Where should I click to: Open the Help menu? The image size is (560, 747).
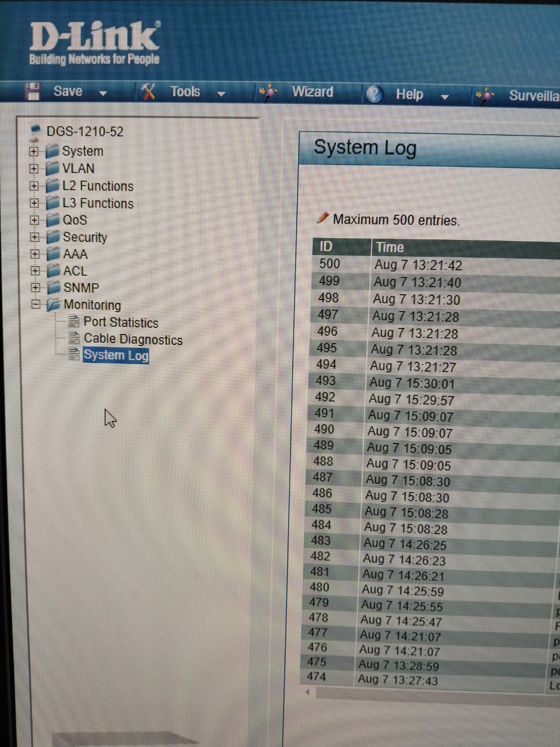(409, 95)
